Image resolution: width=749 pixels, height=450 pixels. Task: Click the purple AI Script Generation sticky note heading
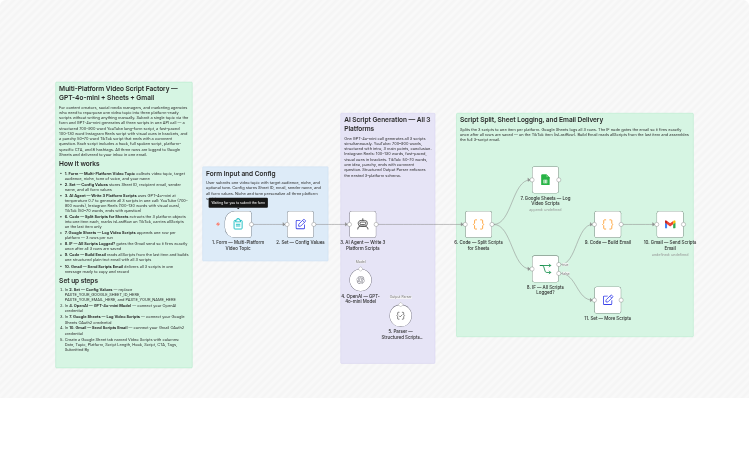(x=387, y=123)
